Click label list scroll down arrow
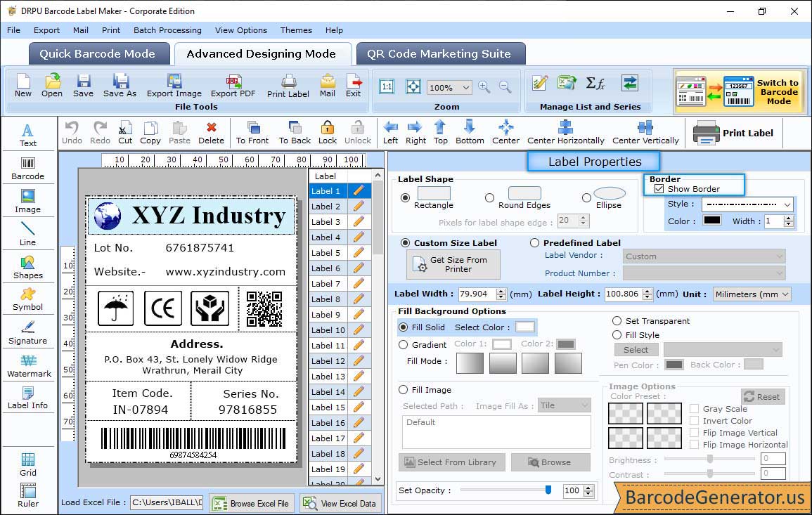The height and width of the screenshot is (515, 812). pos(378,478)
